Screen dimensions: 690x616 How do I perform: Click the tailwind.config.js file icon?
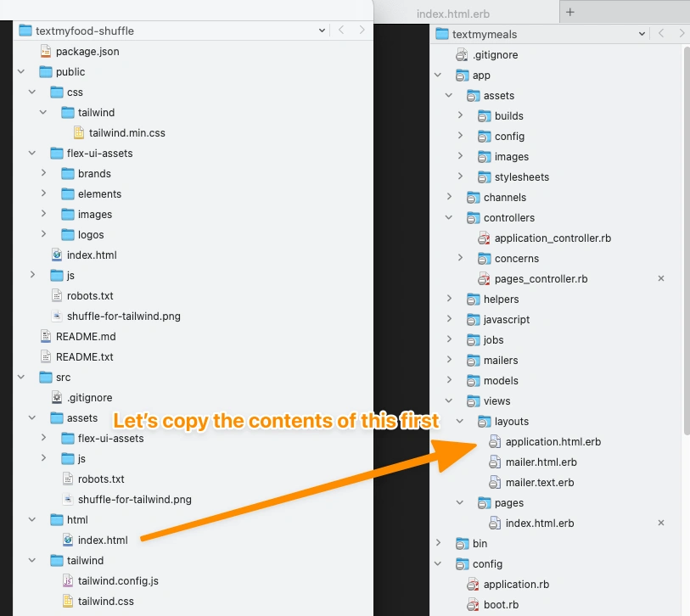coord(68,581)
